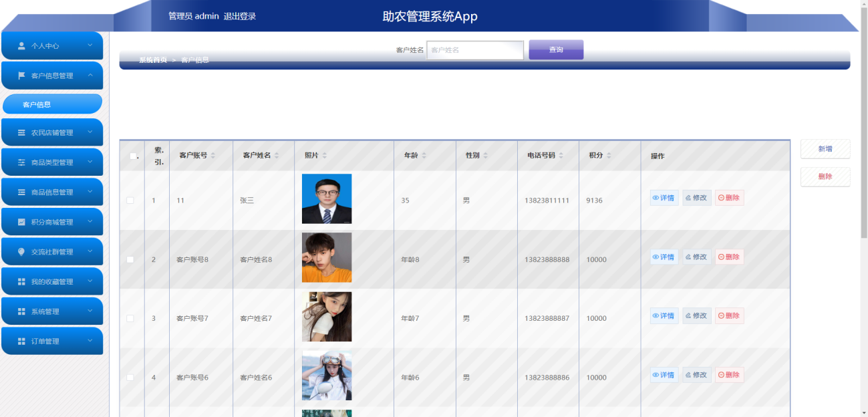Click the chart icon beside 积分商城管理
This screenshot has height=417, width=868.
tap(21, 222)
